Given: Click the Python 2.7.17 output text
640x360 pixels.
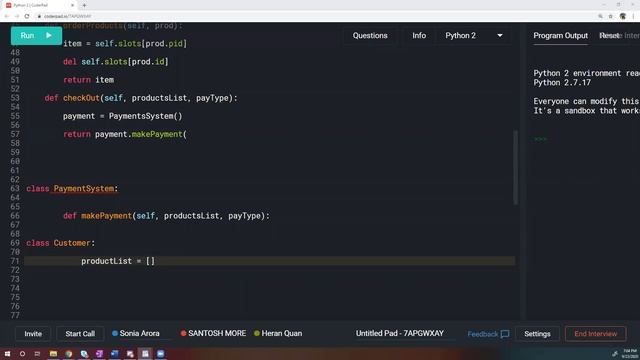Looking at the screenshot, I should (562, 82).
